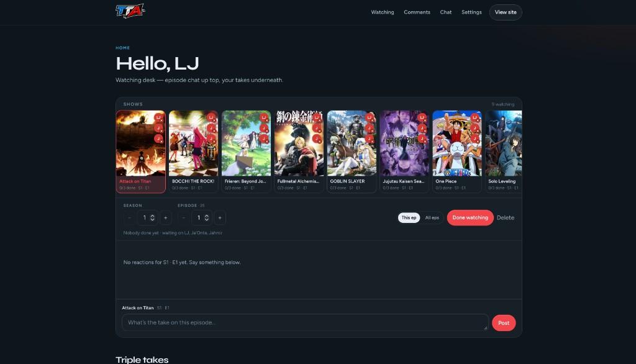Select the Fullmetal Alchemis... show card
The width and height of the screenshot is (636, 364).
(299, 152)
